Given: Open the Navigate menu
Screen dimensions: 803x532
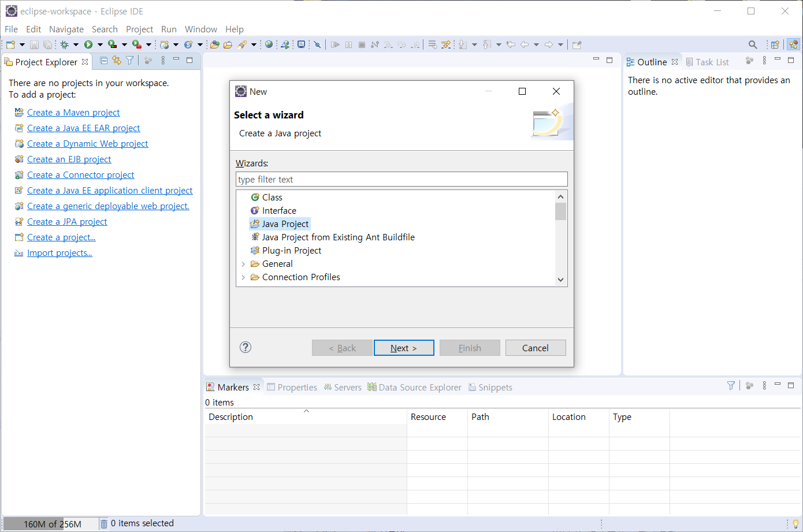Looking at the screenshot, I should pos(66,29).
